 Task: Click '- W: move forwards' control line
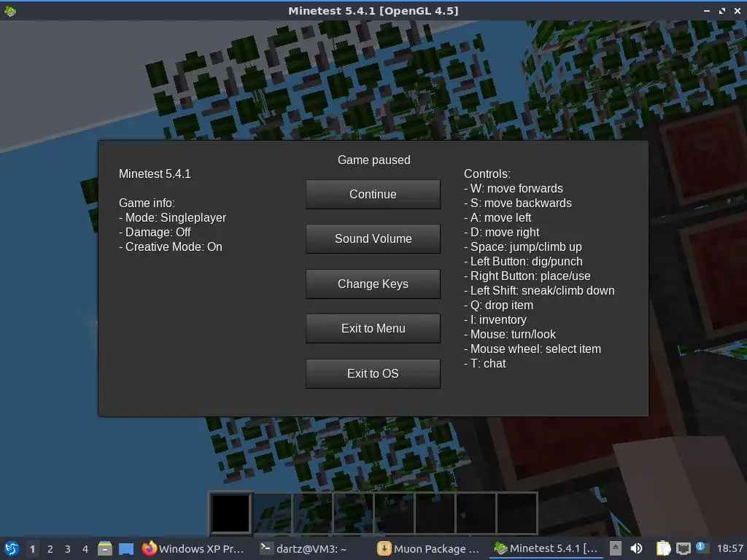click(x=514, y=189)
